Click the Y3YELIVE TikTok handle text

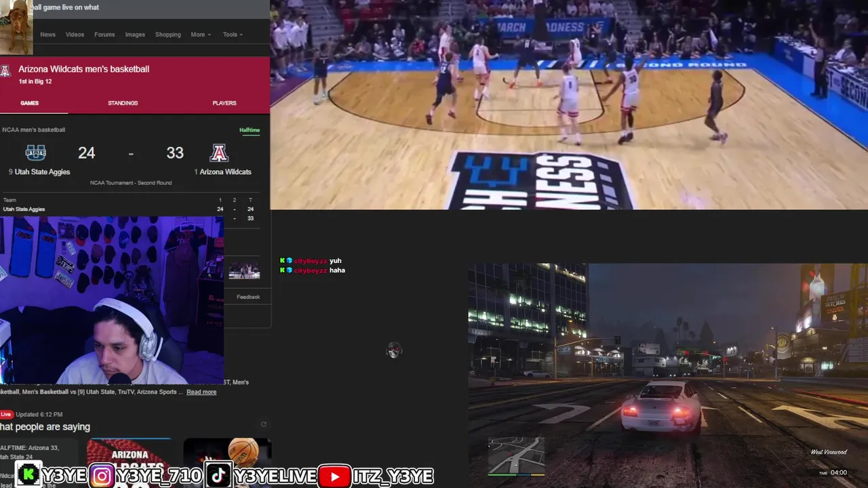coord(275,476)
